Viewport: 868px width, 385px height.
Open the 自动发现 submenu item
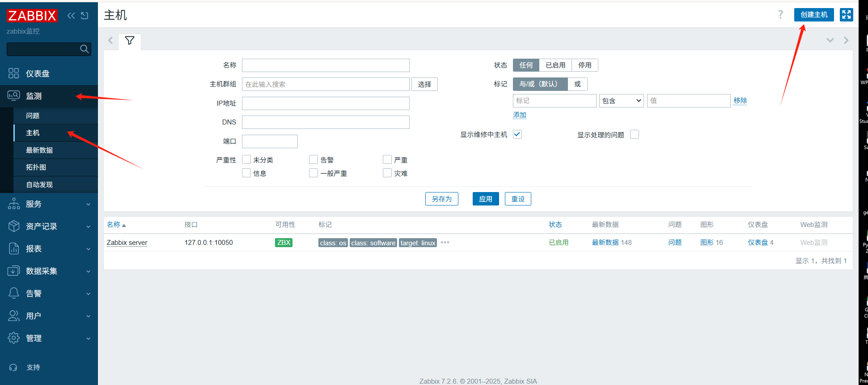[55, 184]
